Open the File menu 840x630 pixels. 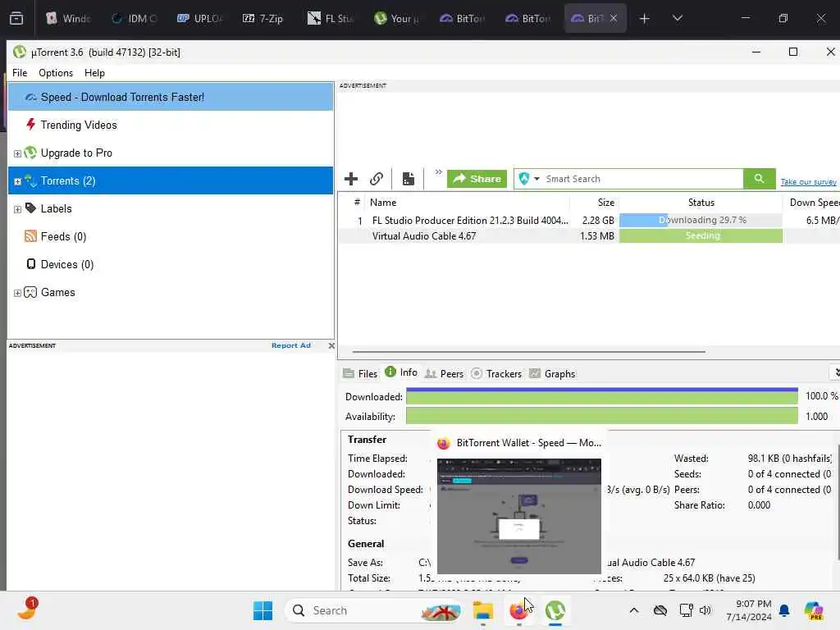20,73
